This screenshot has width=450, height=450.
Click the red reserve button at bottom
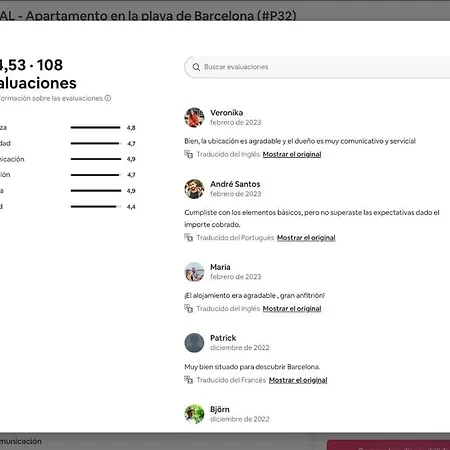tap(388, 445)
